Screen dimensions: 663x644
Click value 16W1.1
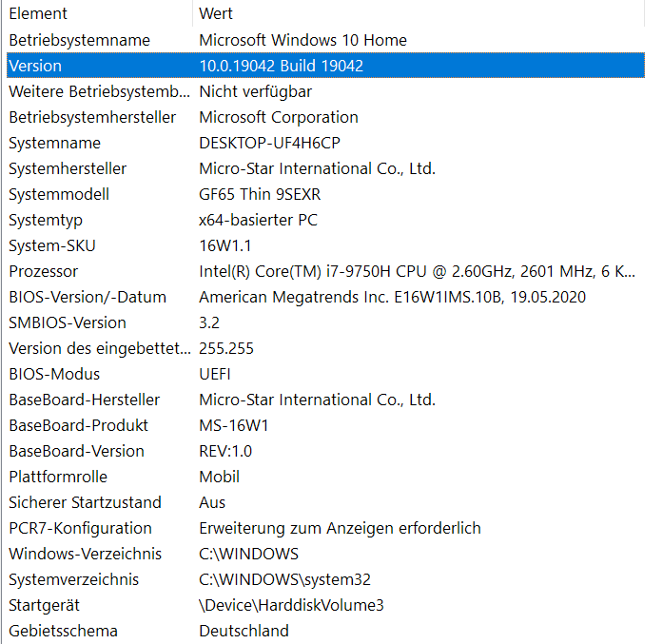tap(224, 245)
